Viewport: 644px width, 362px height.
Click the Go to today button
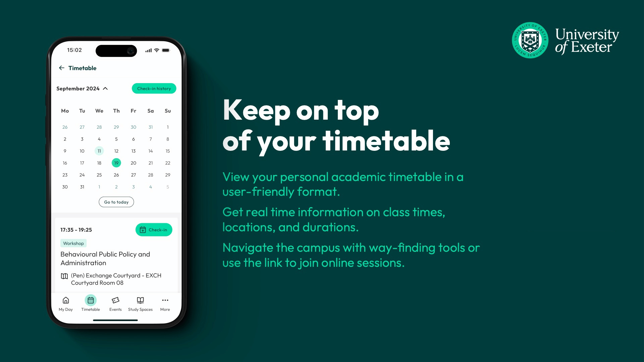coord(116,201)
